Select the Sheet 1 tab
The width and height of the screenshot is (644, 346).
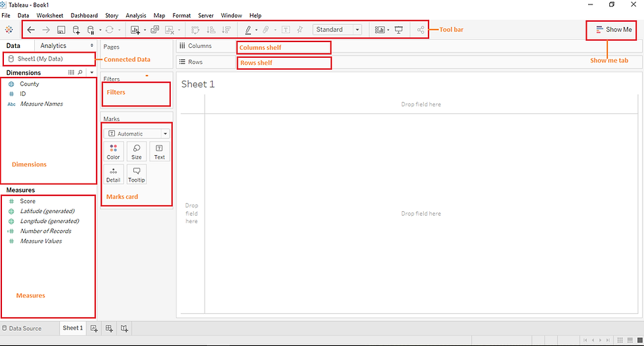(x=73, y=328)
